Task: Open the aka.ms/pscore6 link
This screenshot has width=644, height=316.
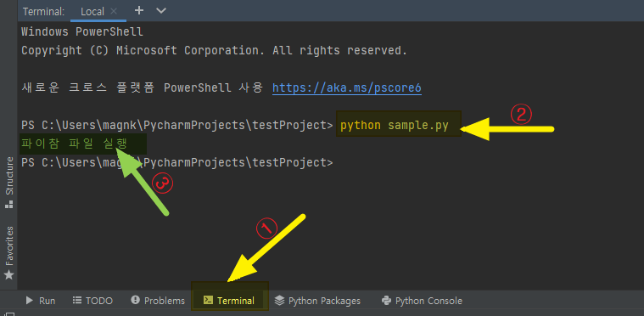Action: click(x=347, y=87)
